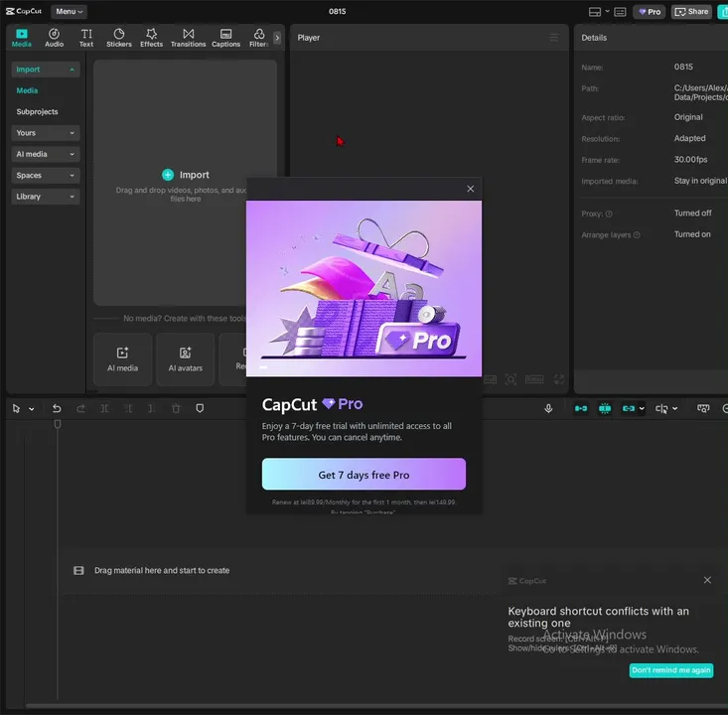Screen dimensions: 728x715
Task: Click the green Import plus icon
Action: [x=168, y=175]
